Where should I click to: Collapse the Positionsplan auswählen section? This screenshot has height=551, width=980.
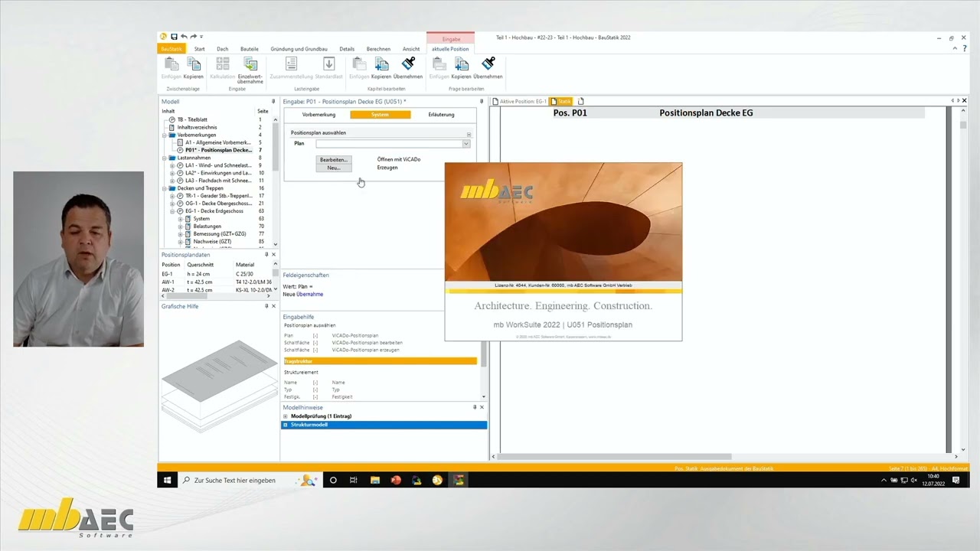[469, 134]
